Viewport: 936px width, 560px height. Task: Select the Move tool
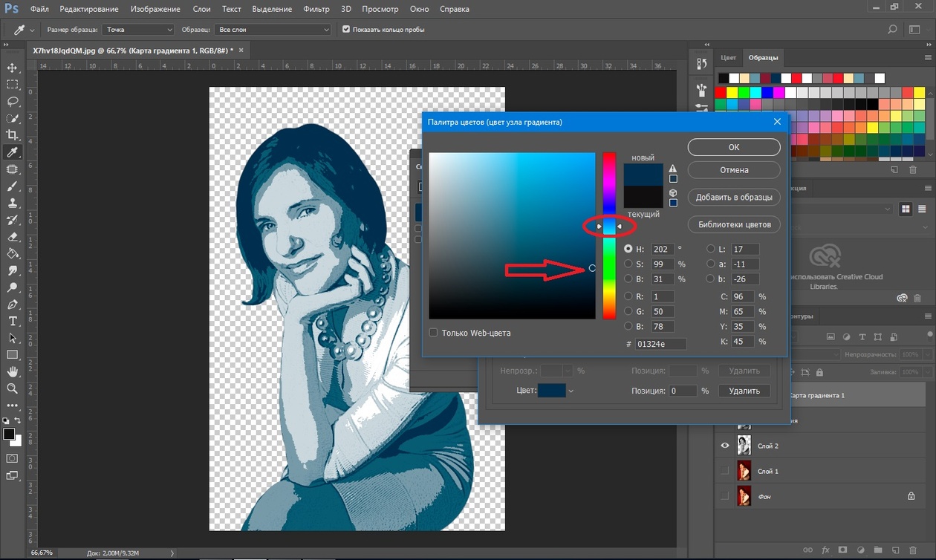point(13,68)
